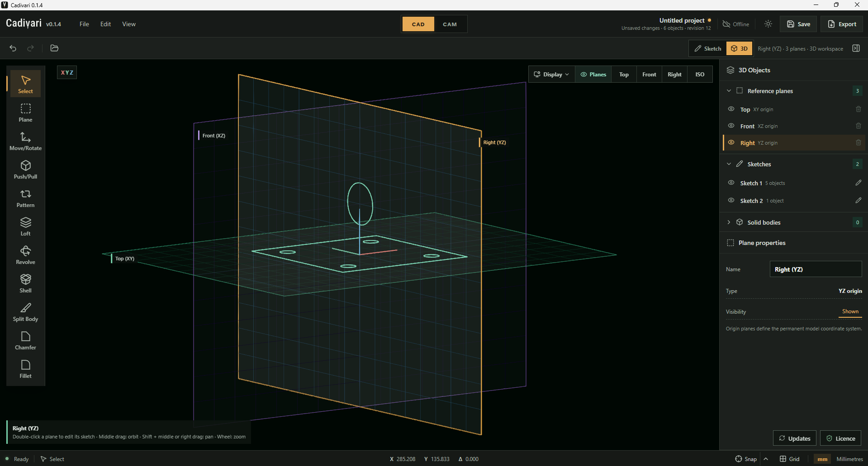The width and height of the screenshot is (868, 466).
Task: Toggle visibility of Right plane
Action: 731,142
